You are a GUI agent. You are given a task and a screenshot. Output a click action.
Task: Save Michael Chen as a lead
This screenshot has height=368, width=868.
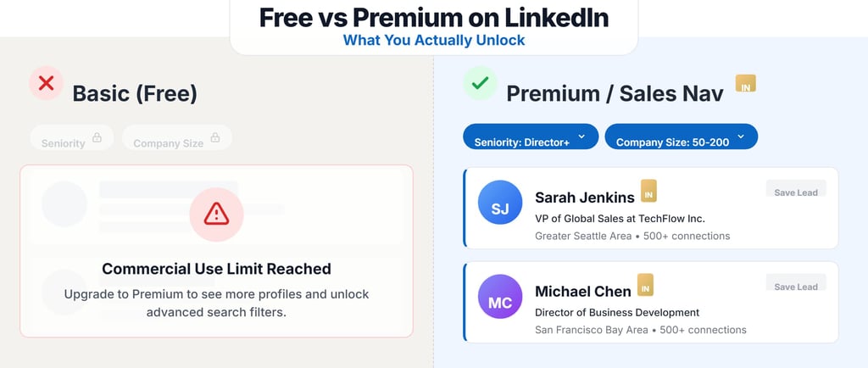(796, 282)
